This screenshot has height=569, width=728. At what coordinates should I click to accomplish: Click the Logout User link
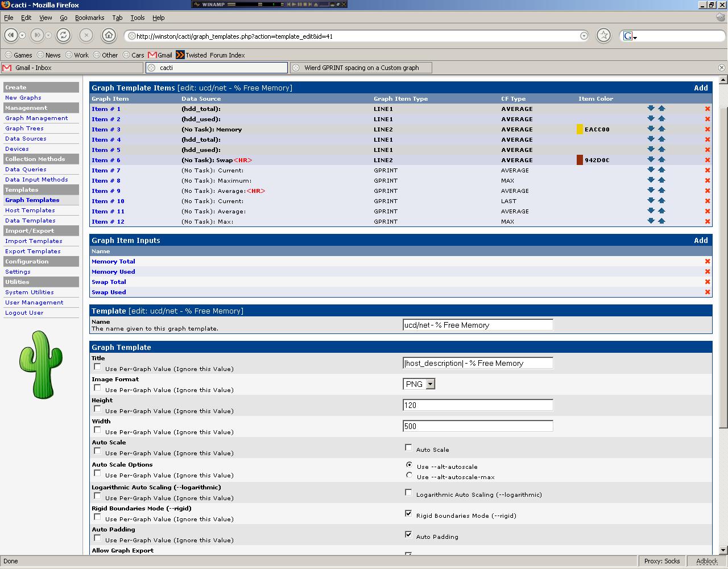24,313
